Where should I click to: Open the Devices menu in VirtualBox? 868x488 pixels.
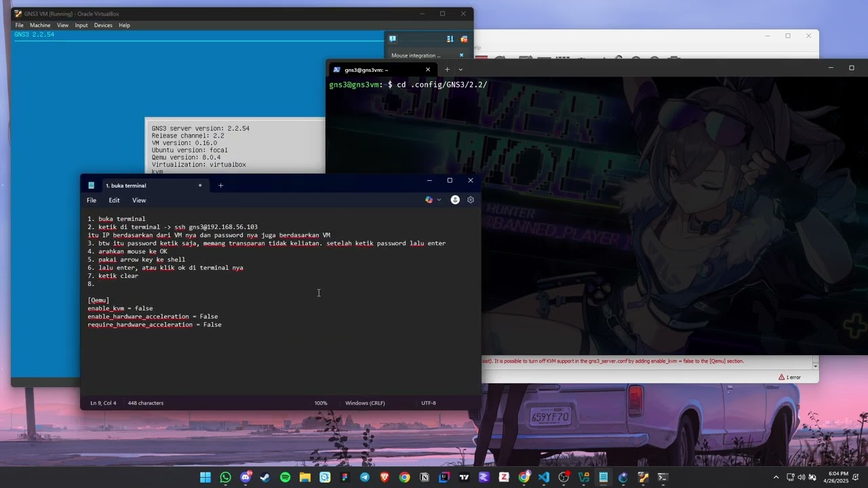(103, 25)
